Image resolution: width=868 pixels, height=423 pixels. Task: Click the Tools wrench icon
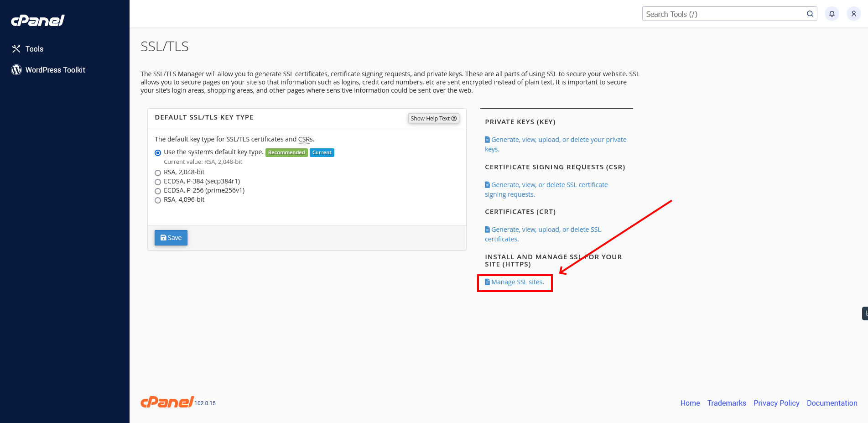16,48
